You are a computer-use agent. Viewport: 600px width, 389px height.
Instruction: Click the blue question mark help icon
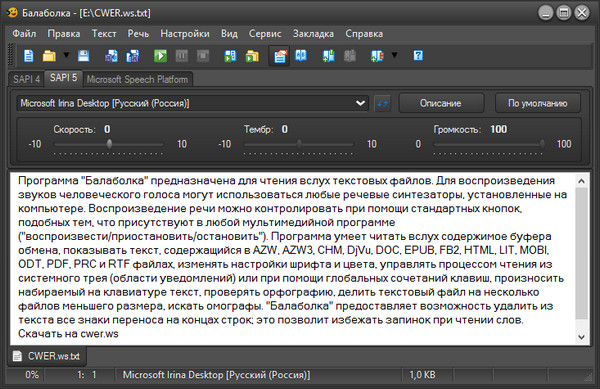(x=418, y=56)
